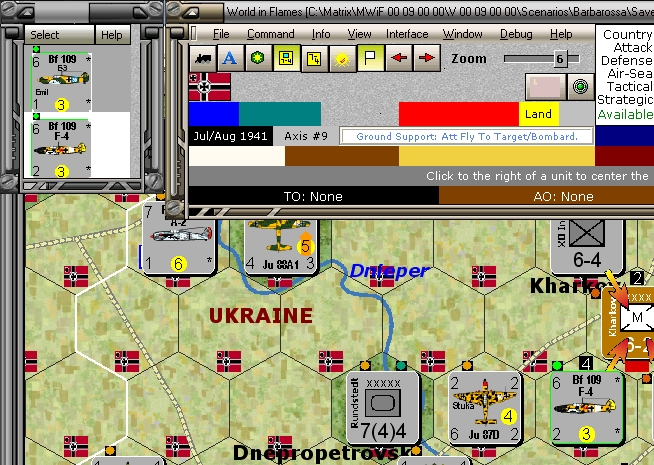654x465 pixels.
Task: Toggle the white flag toolbar button
Action: pyautogui.click(x=370, y=58)
